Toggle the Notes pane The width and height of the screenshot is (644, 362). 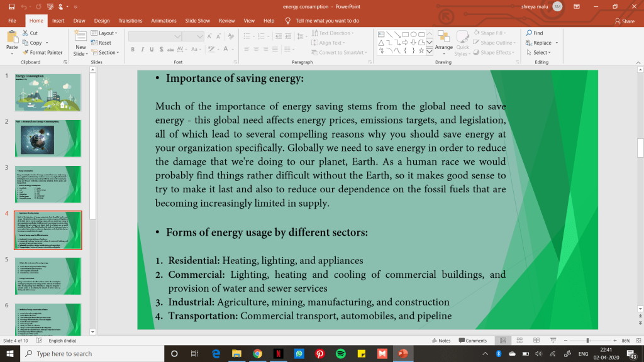coord(441,341)
